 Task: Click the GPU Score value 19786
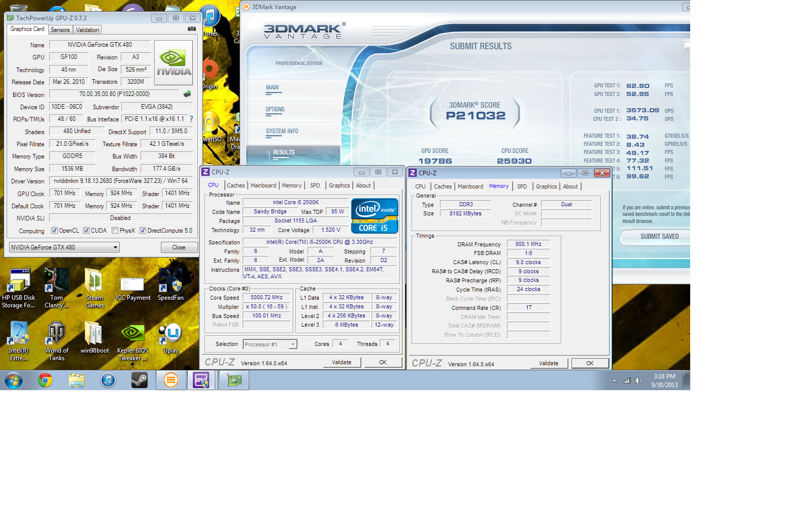pos(435,161)
